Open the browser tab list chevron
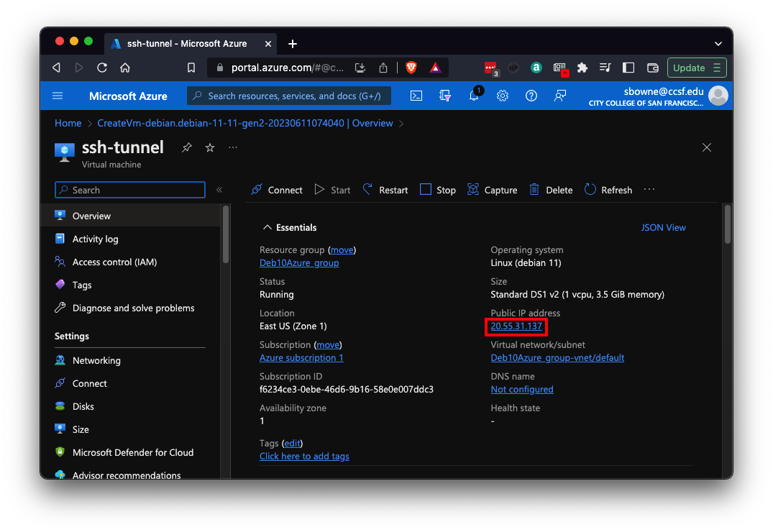The image size is (773, 532). click(718, 44)
